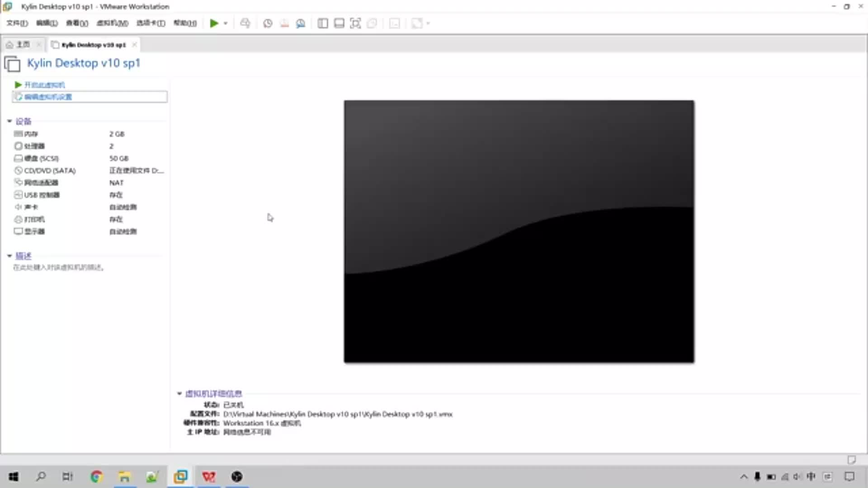Click the stretch guest display toolbar icon

[x=417, y=23]
